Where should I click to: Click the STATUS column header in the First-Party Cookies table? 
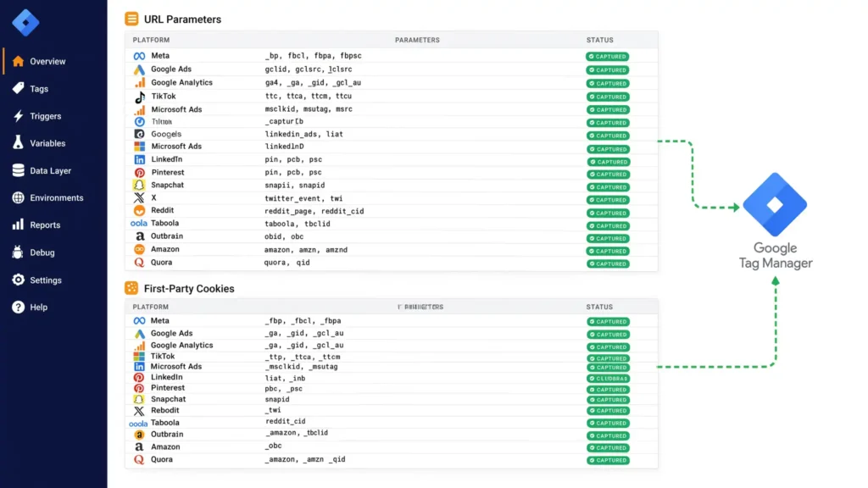click(599, 307)
